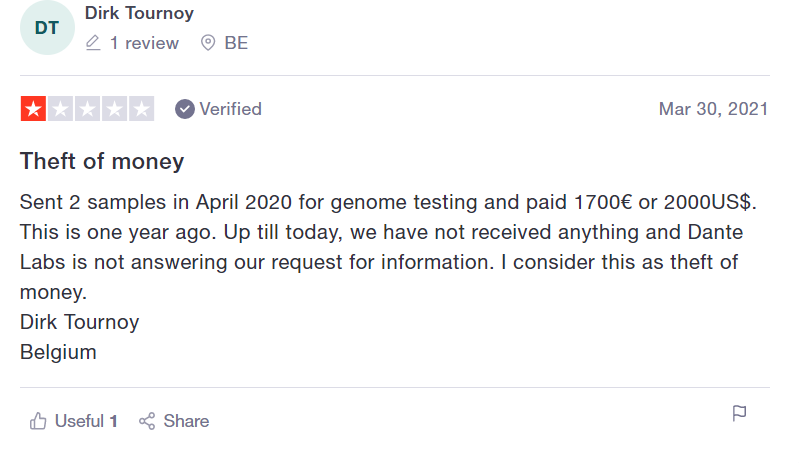Click the BE country code
The width and height of the screenshot is (799, 463).
click(x=236, y=43)
